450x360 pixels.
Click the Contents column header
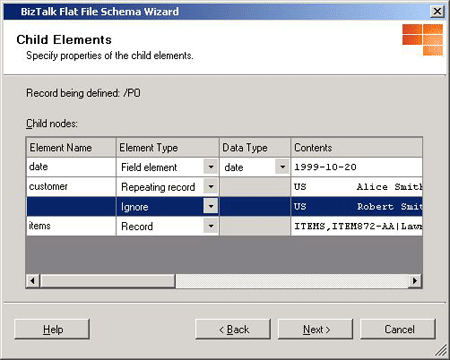click(x=356, y=147)
